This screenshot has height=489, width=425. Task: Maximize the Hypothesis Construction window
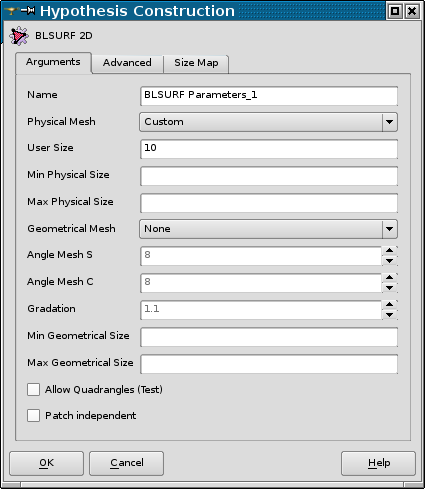(395, 11)
